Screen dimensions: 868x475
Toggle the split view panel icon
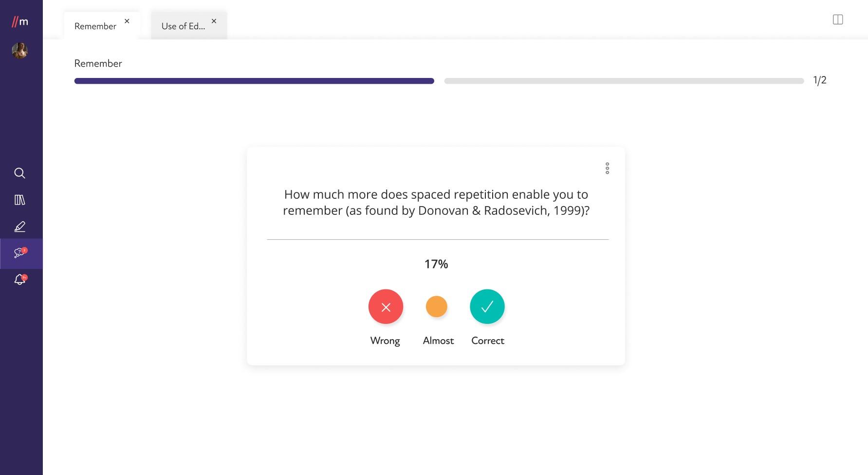[x=838, y=19]
